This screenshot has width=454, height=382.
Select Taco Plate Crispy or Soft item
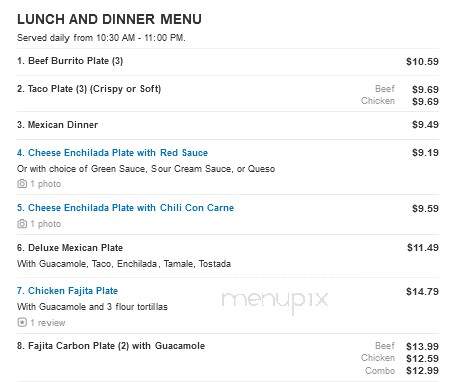(x=89, y=89)
